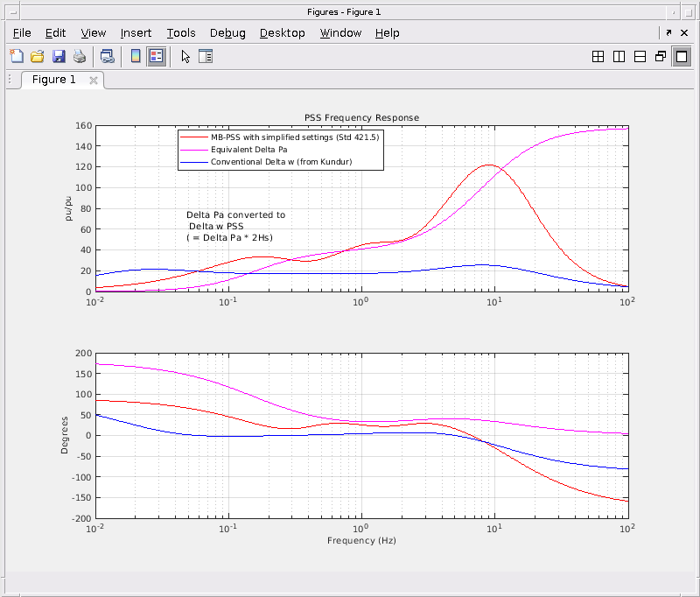This screenshot has width=700, height=597.
Task: Save the figure with the floppy disk icon
Action: (59, 57)
